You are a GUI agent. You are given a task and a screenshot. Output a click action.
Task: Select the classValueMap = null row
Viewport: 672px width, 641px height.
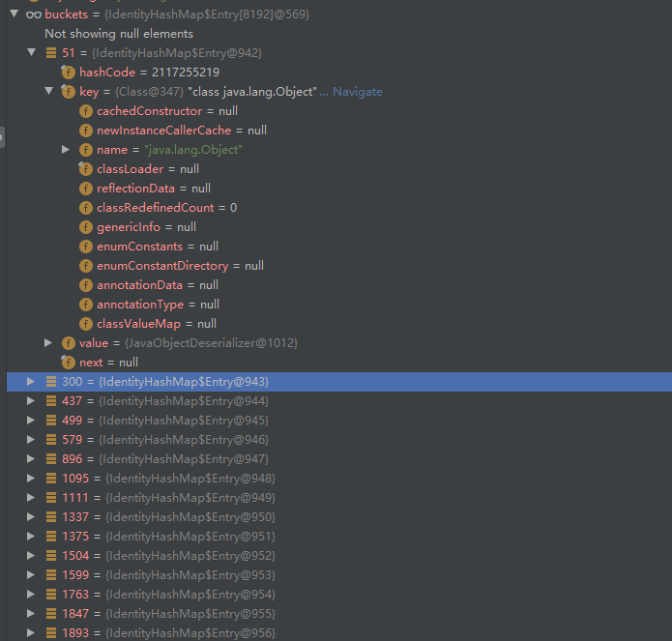[x=339, y=324]
